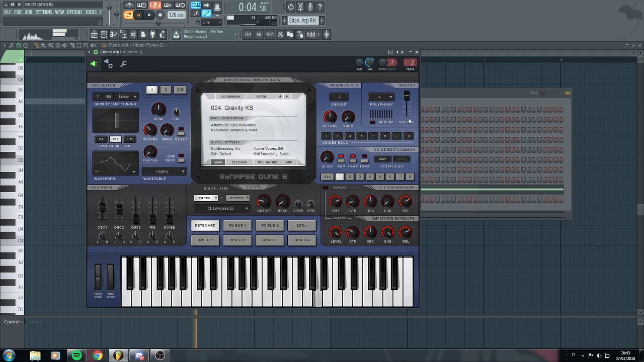Screen dimensions: 644x362
Task: Click the SOUNDBANK button in display
Action: (231, 96)
